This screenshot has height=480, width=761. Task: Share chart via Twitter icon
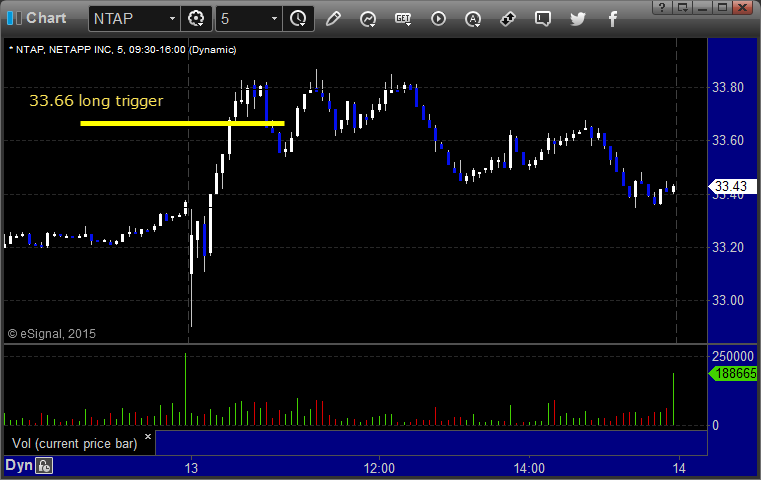coord(578,19)
